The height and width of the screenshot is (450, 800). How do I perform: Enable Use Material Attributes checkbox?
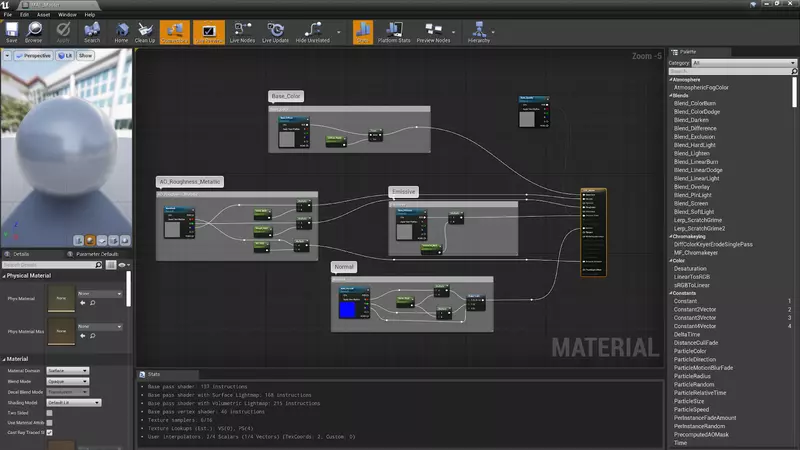[49, 422]
